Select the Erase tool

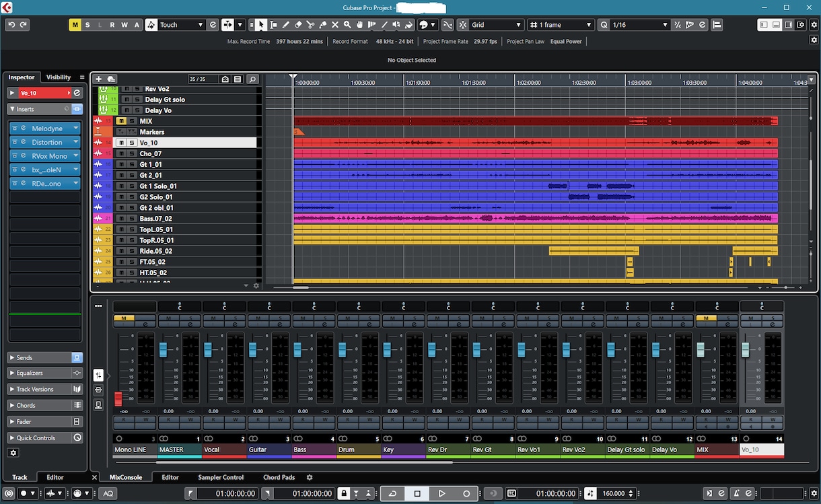click(x=298, y=25)
